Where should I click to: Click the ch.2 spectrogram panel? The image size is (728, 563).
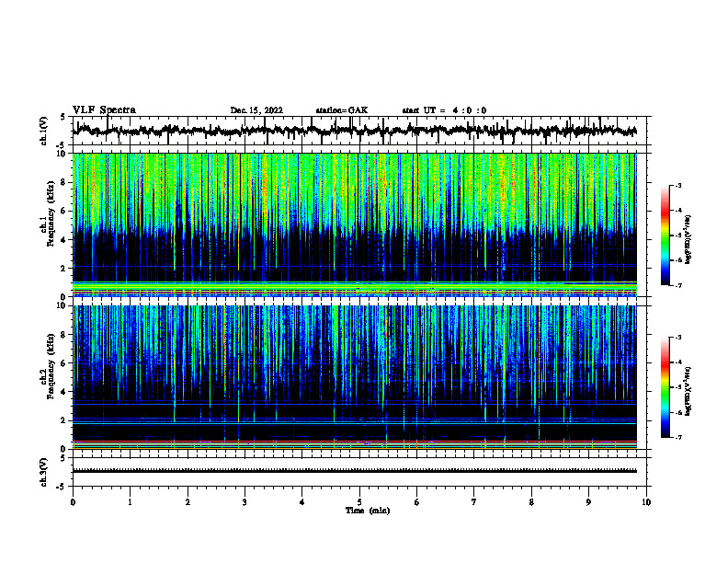coord(354,377)
